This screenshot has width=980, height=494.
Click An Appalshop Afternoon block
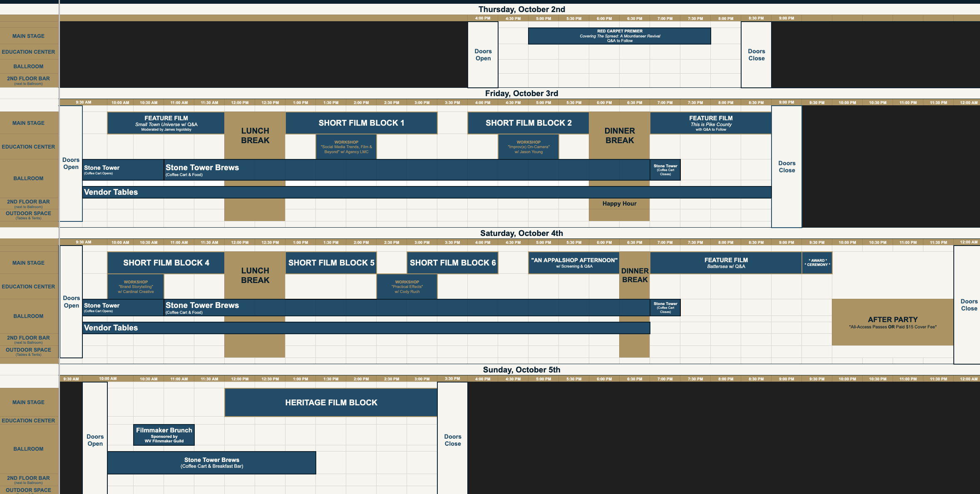[574, 263]
